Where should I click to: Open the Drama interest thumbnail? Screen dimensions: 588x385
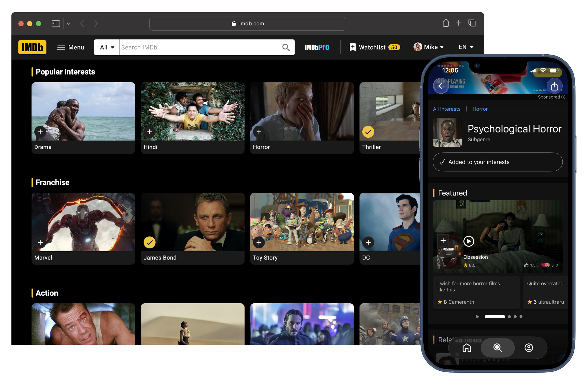pyautogui.click(x=83, y=111)
